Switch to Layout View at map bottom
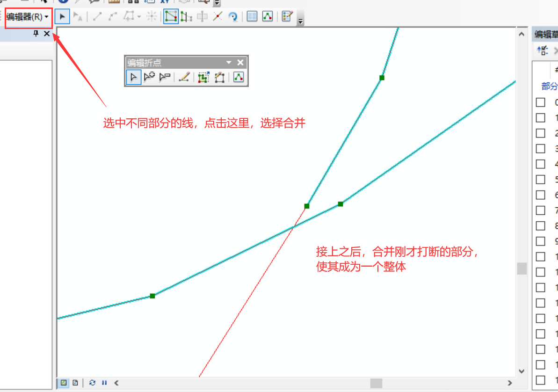 click(x=75, y=383)
